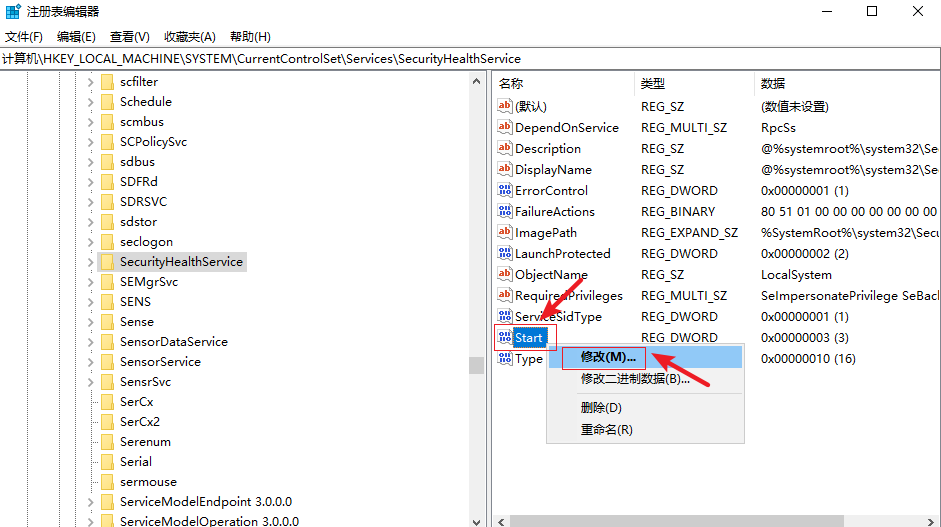The width and height of the screenshot is (941, 527).
Task: Expand the Schedule key arrow
Action: point(91,102)
